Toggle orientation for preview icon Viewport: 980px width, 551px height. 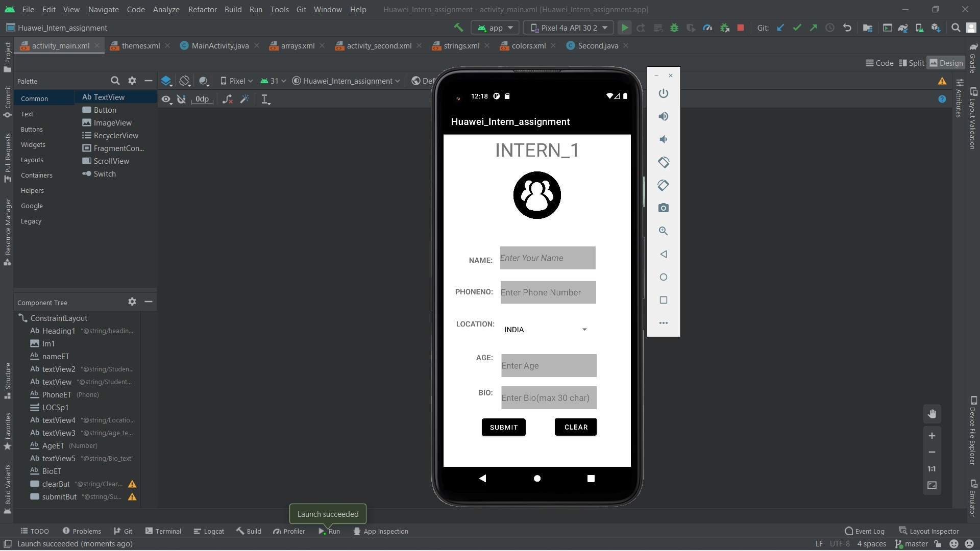[185, 81]
